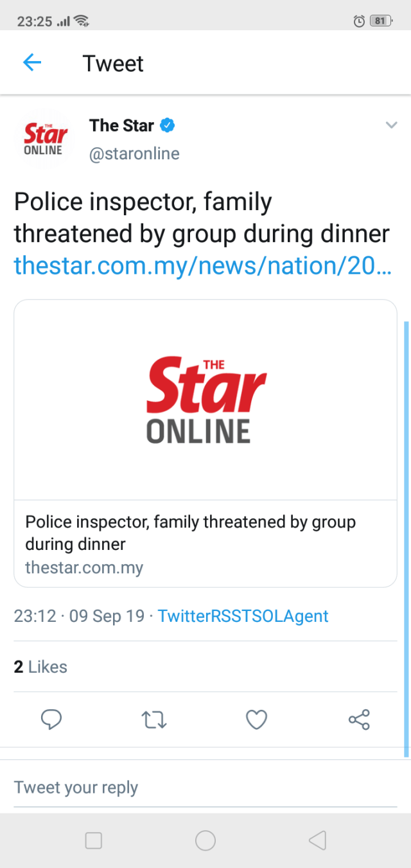Tap the Android home circle button
This screenshot has width=411, height=868.
(205, 840)
